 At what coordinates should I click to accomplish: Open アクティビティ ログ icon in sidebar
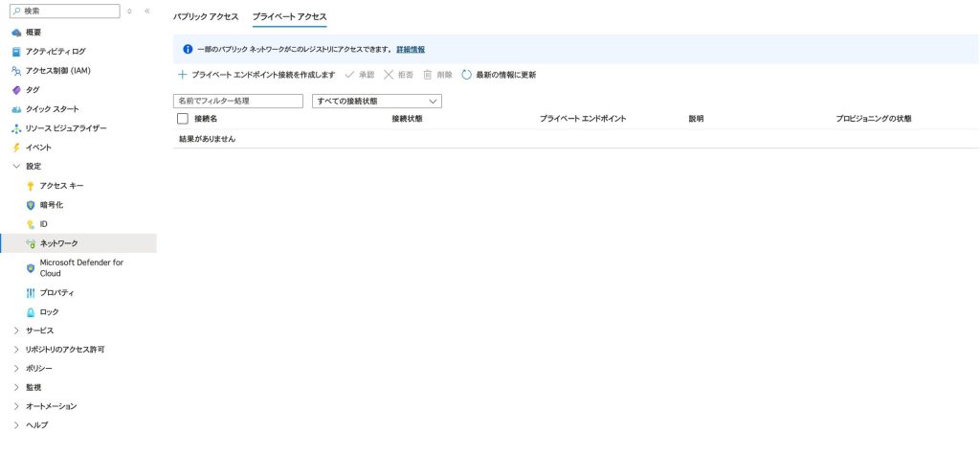tap(16, 52)
